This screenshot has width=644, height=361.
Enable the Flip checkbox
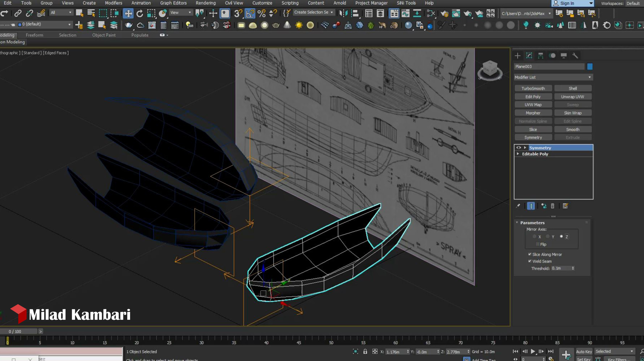538,244
